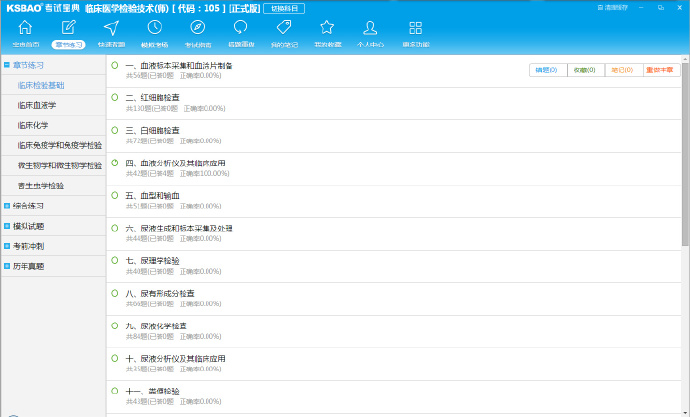Image resolution: width=690 pixels, height=417 pixels.
Task: Click green circle beside 十、尿液分析仪及其临床应用
Action: click(115, 358)
